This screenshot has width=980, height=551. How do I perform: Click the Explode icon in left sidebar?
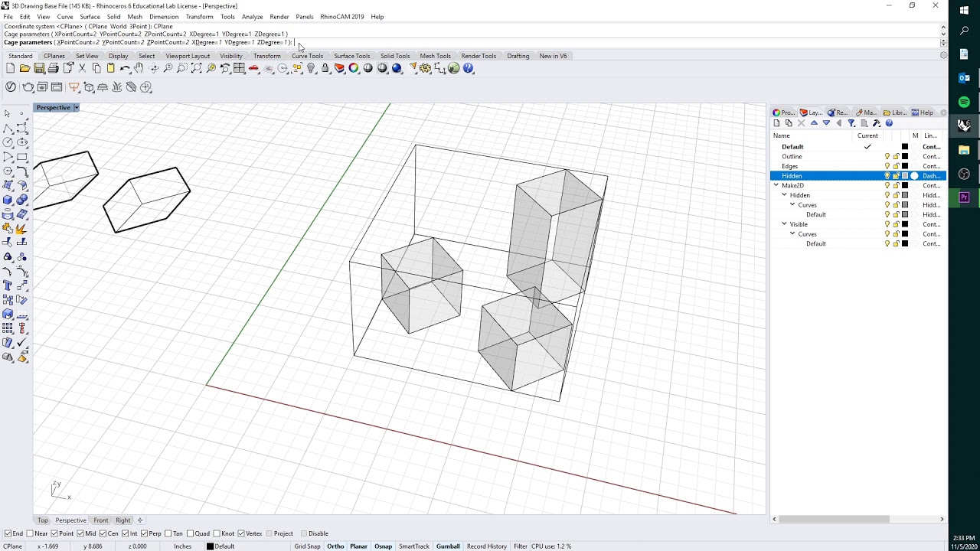point(22,228)
